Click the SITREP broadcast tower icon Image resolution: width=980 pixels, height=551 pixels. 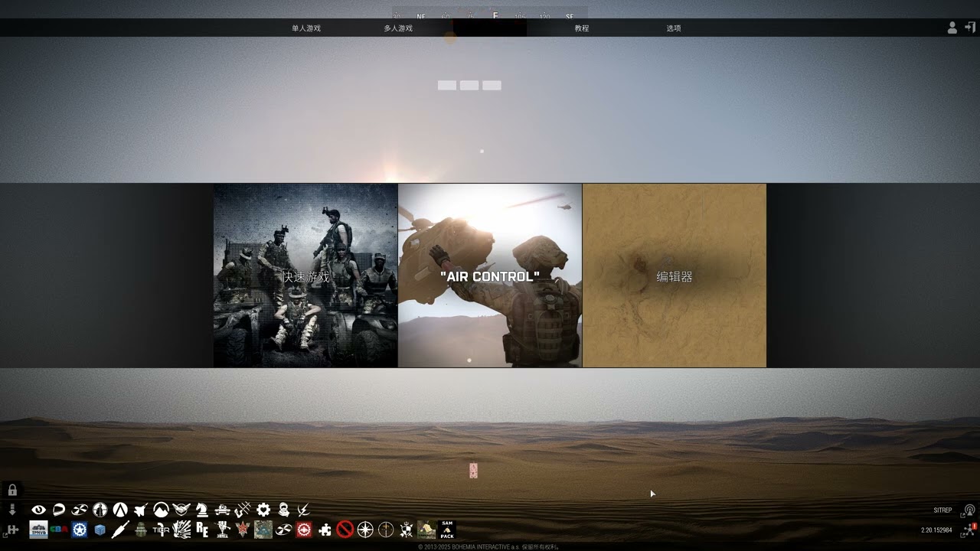[x=969, y=510]
